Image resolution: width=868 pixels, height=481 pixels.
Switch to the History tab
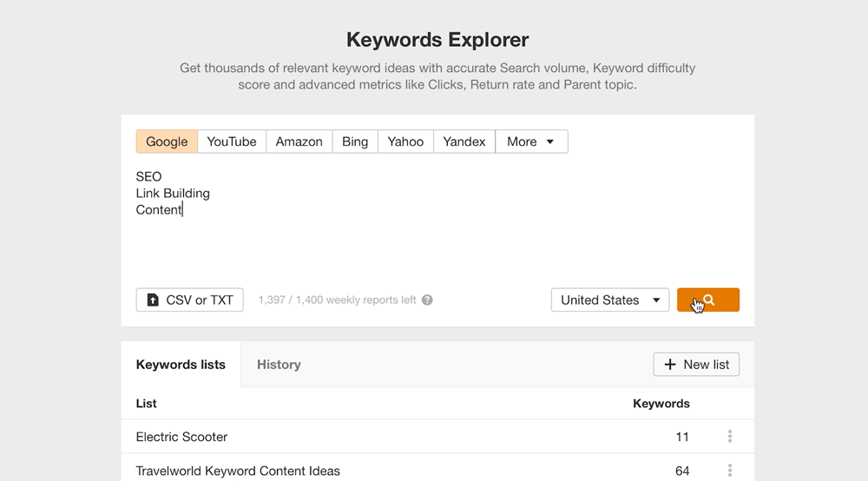coord(279,365)
